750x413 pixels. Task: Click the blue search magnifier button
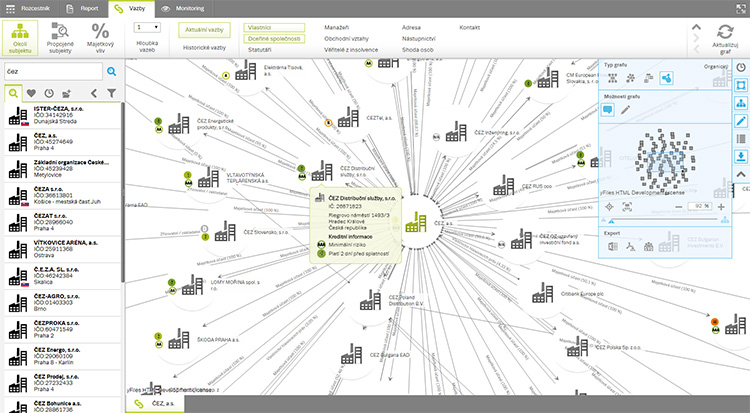[111, 71]
